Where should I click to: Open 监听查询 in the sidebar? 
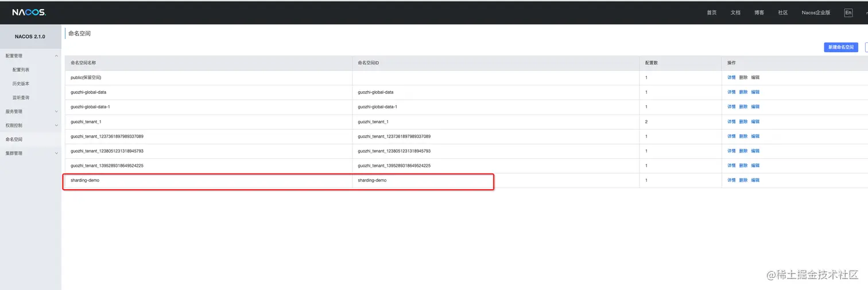(x=21, y=97)
